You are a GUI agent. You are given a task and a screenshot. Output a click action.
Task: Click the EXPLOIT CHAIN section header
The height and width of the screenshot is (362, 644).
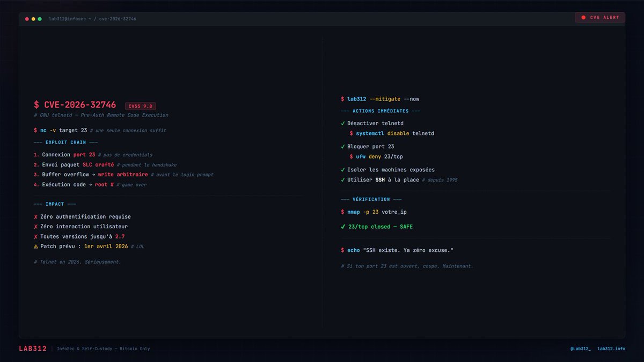(x=66, y=142)
